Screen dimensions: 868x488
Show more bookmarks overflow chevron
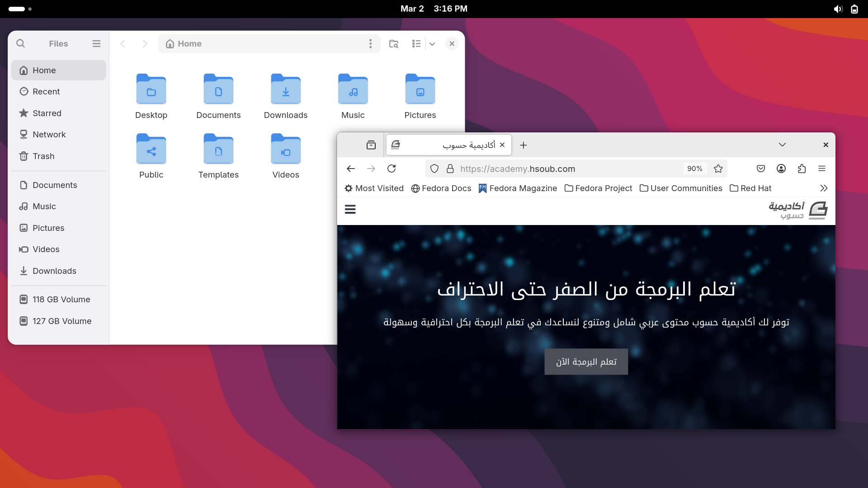coord(824,188)
